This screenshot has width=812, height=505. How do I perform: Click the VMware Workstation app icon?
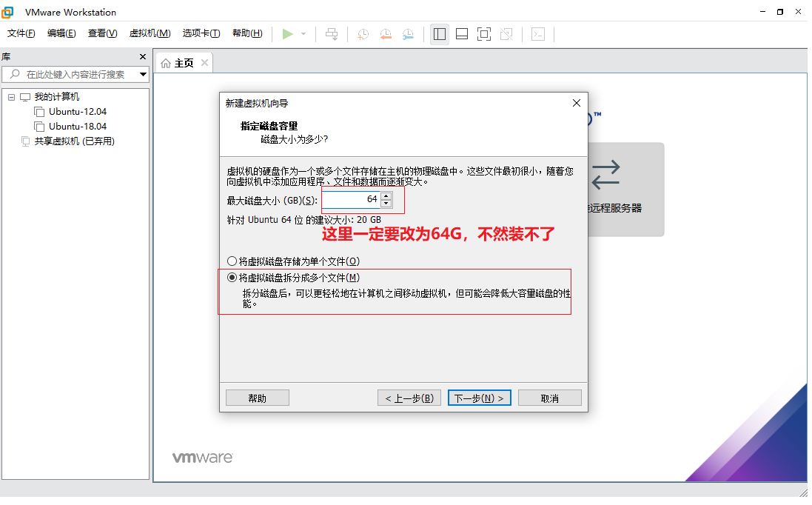(x=7, y=11)
